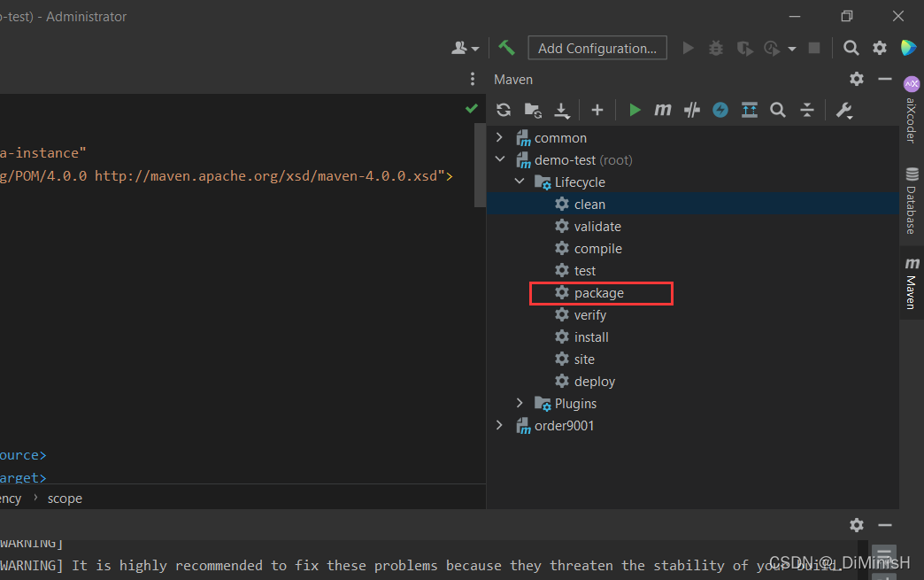Image resolution: width=924 pixels, height=580 pixels.
Task: Open bottom panel gear settings
Action: coord(856,524)
